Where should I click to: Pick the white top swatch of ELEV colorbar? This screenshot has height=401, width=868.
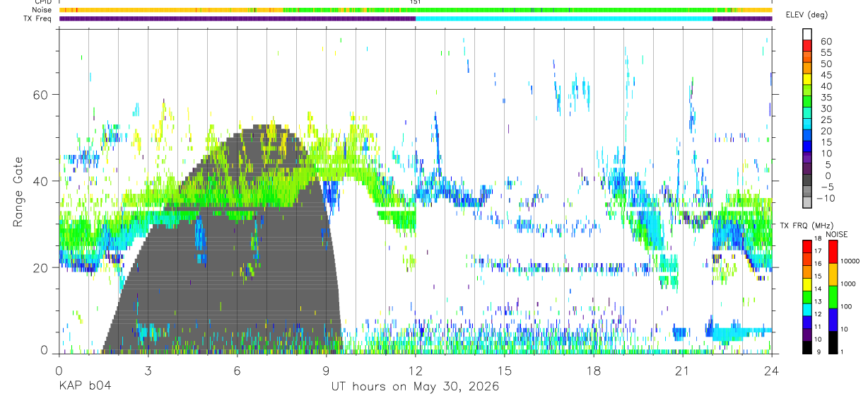point(807,35)
